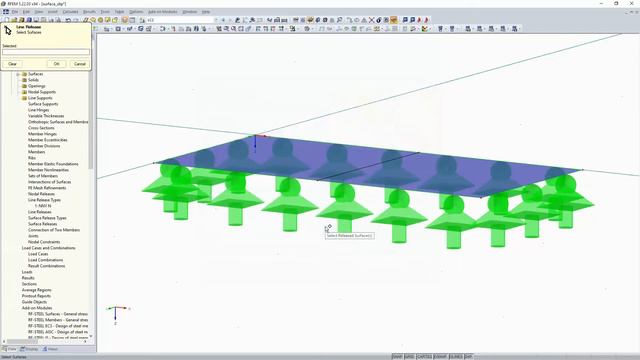Toggle GLINES in status bar
Viewport: 640px width, 360px height.
pyautogui.click(x=456, y=357)
